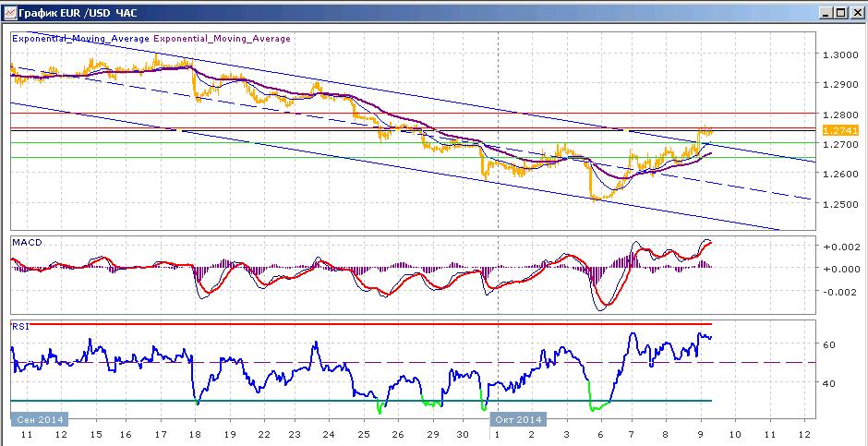Minimize the EUR/USD chart window
The height and width of the screenshot is (446, 868).
tap(826, 13)
